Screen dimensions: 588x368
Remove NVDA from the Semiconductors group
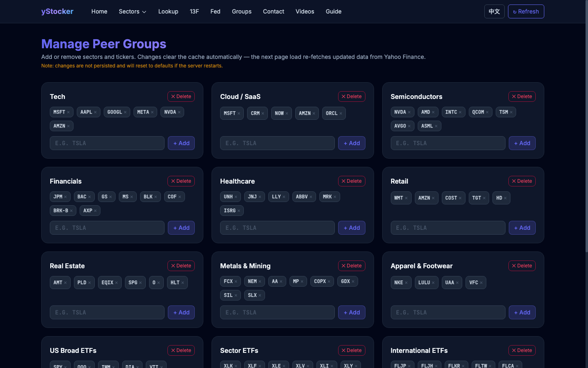pyautogui.click(x=410, y=112)
